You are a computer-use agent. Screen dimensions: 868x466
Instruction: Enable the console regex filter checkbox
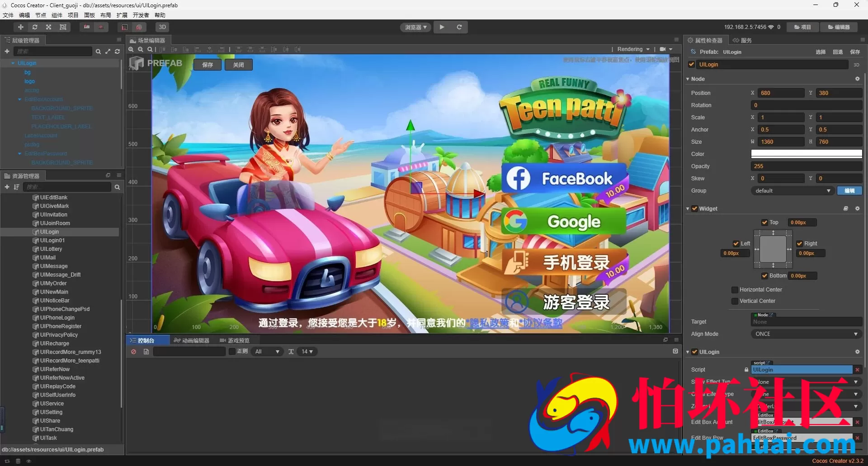point(232,351)
